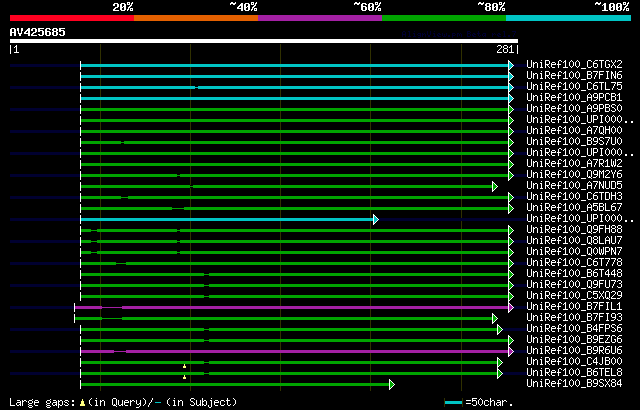
Task: Click the cyan segment of the identity legend
Action: click(x=567, y=18)
